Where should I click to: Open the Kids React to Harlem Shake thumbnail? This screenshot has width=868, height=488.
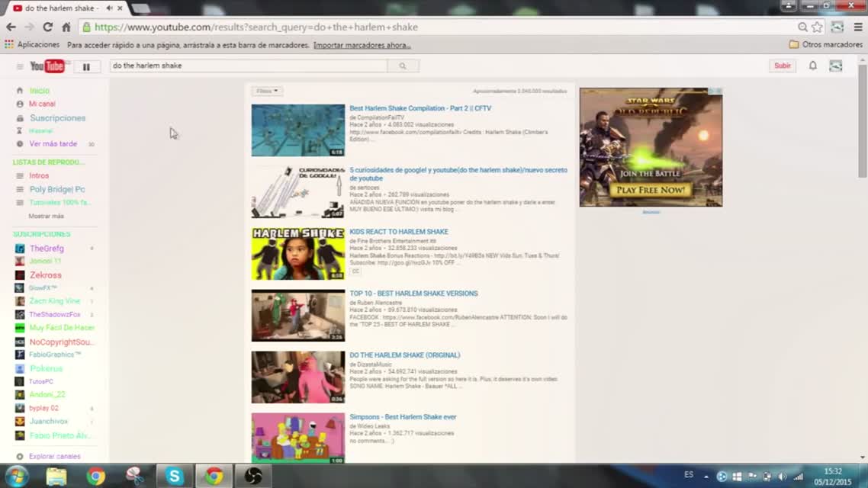click(297, 253)
